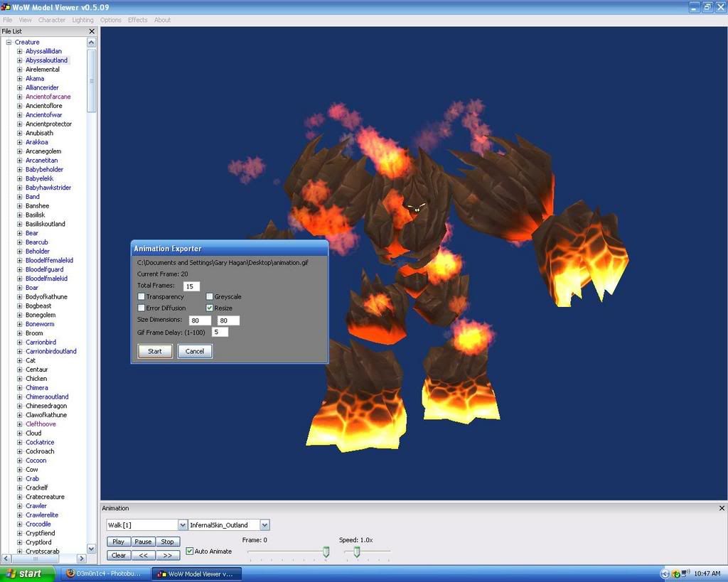Viewport: 728px width, 582px height.
Task: Expand the Arakkoa tree node
Action: click(x=19, y=143)
